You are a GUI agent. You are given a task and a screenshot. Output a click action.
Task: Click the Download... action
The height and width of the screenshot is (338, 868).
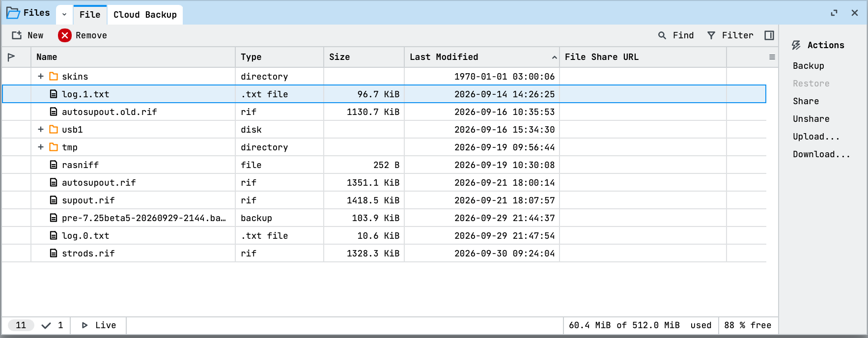click(x=821, y=154)
